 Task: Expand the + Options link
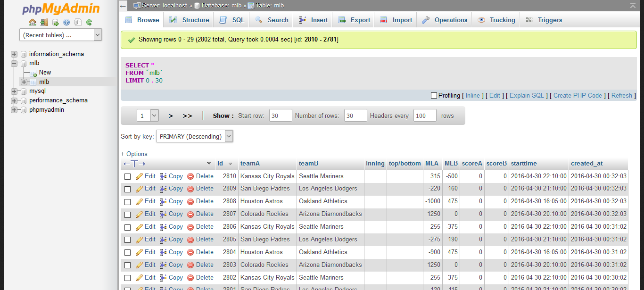coord(134,154)
